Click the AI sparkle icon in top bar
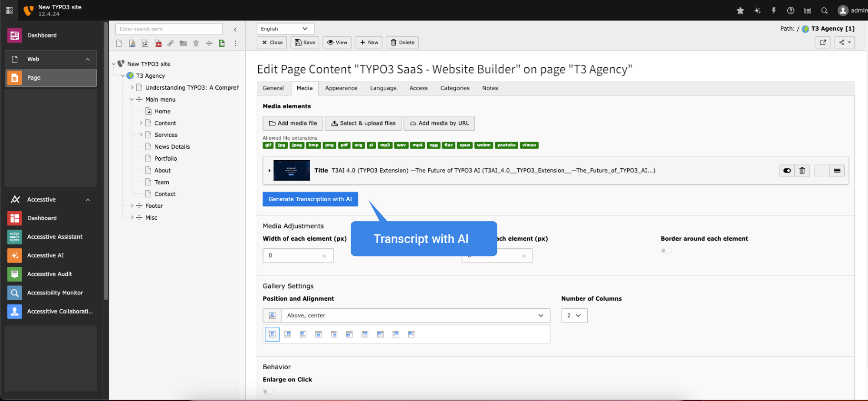Screen dimensions: 868x401 click(757, 10)
